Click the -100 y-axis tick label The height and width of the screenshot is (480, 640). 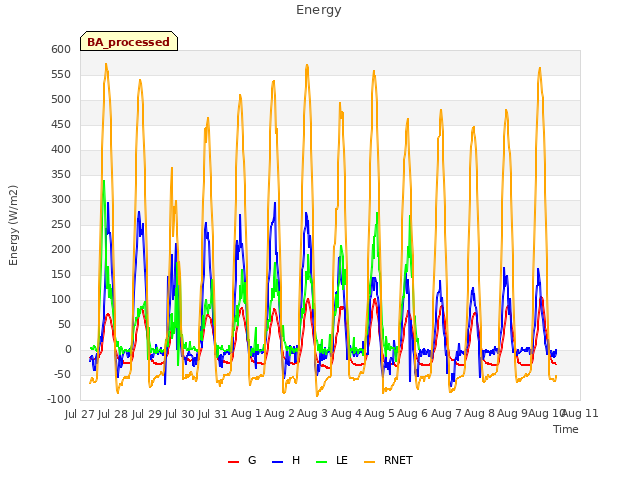[60, 400]
